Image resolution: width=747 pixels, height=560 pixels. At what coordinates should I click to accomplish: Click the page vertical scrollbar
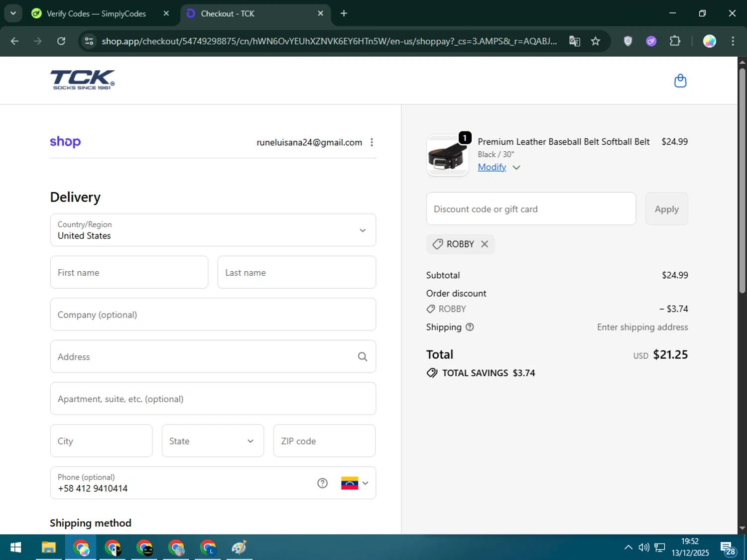(x=742, y=181)
